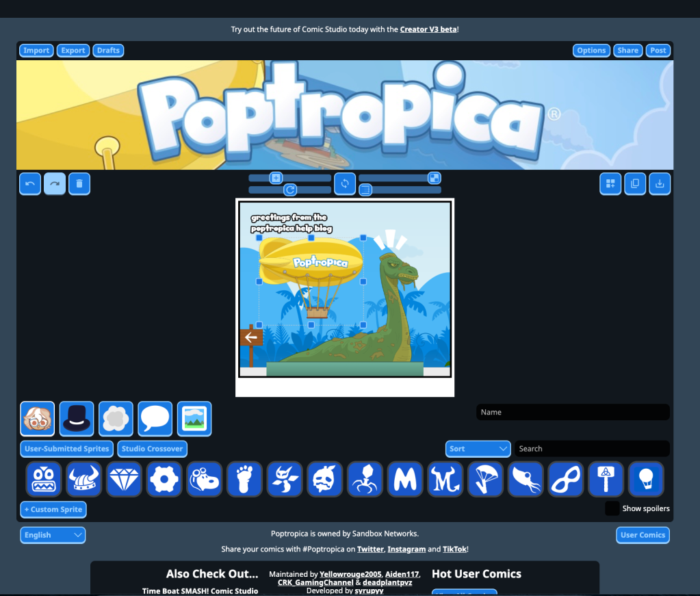Open the Options menu

click(591, 51)
